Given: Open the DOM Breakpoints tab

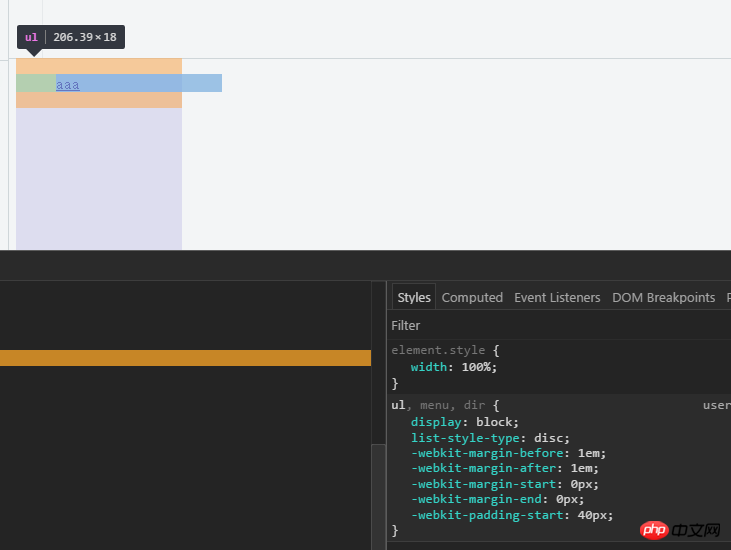Looking at the screenshot, I should (663, 297).
